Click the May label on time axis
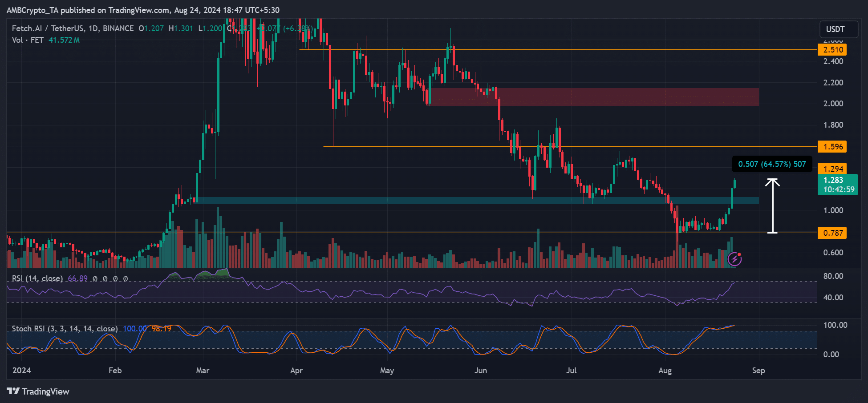Image resolution: width=868 pixels, height=403 pixels. click(387, 371)
